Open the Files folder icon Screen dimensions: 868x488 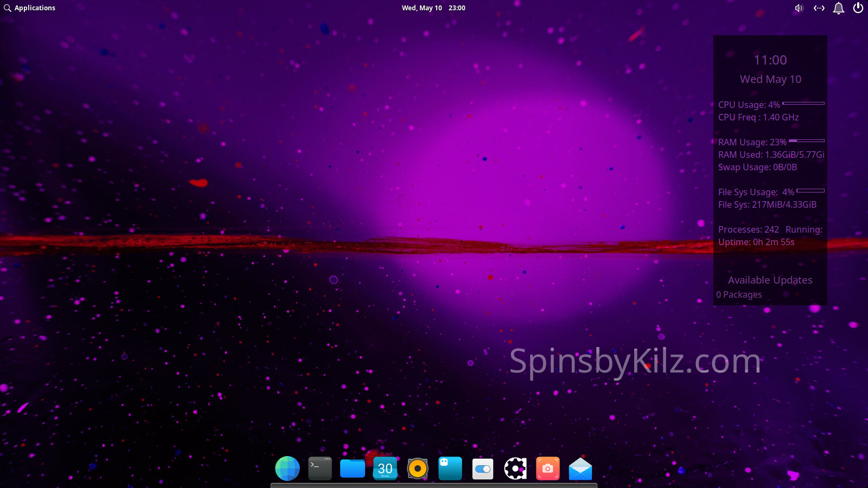click(353, 468)
